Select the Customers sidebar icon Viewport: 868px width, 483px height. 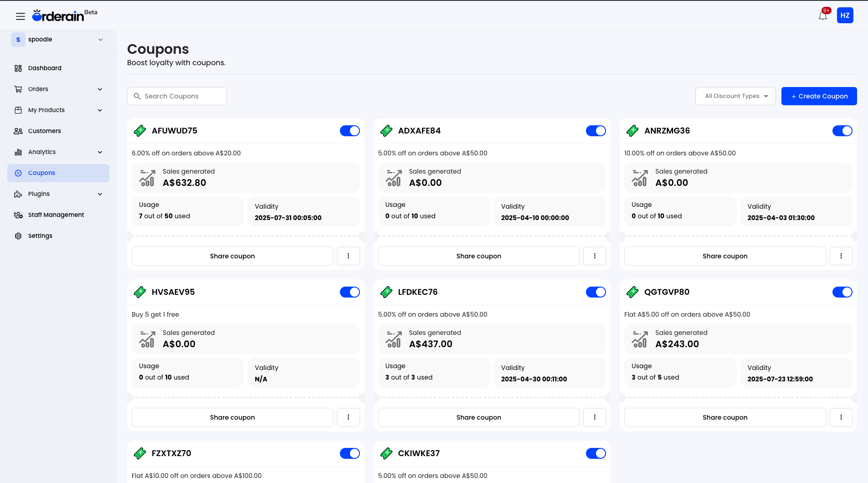18,131
